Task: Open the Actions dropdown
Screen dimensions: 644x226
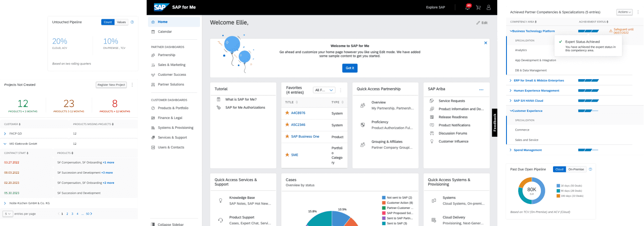Action: click(624, 12)
